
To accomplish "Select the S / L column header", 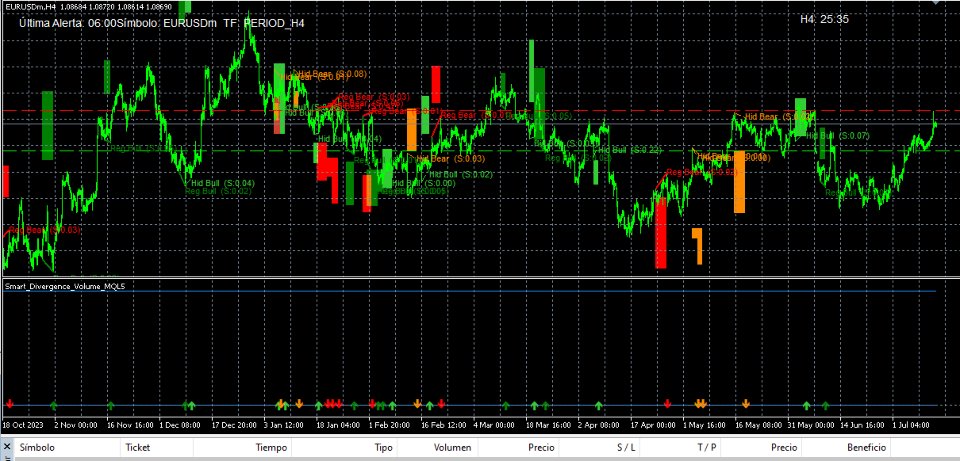I will point(626,448).
